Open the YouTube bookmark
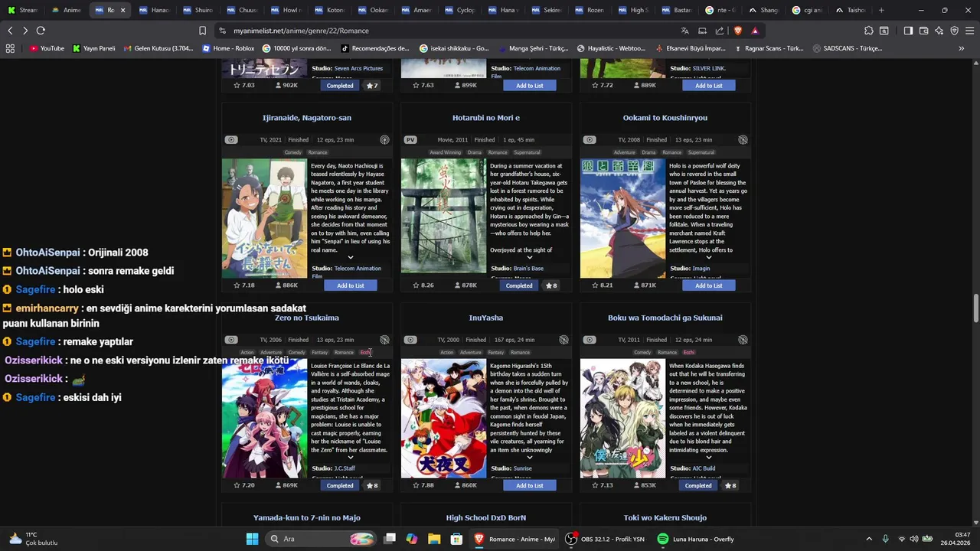The image size is (980, 551). [47, 48]
